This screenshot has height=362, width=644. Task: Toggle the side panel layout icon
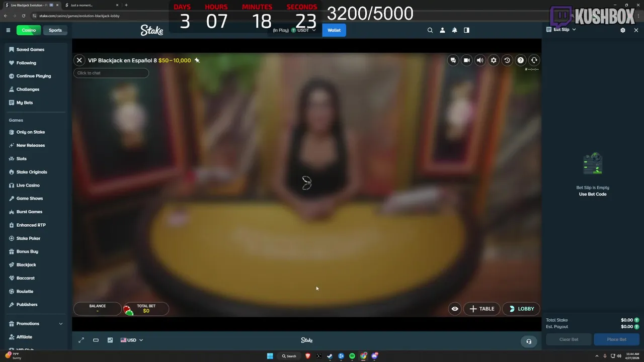click(x=466, y=30)
